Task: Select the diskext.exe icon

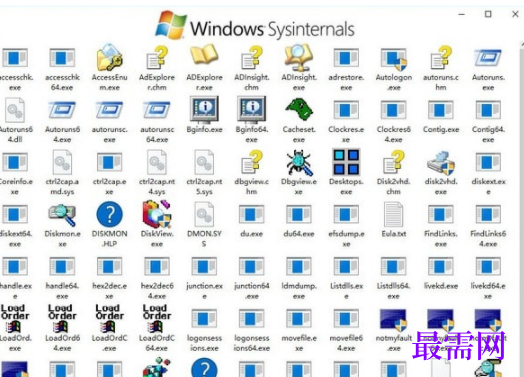Action: coord(488,162)
